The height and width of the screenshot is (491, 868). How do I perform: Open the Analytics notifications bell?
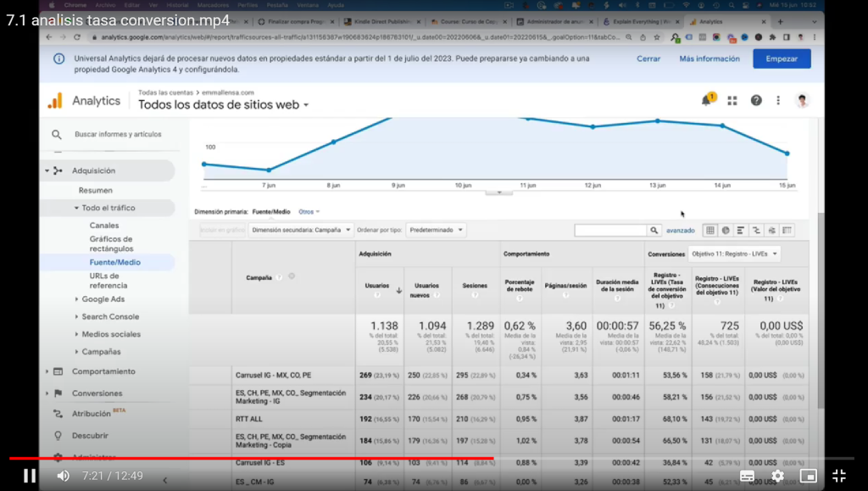click(x=707, y=100)
